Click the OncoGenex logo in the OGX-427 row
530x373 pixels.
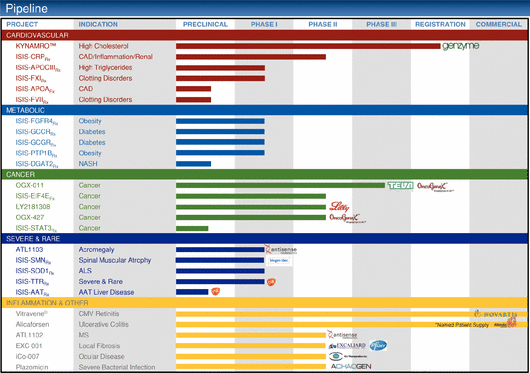click(347, 218)
